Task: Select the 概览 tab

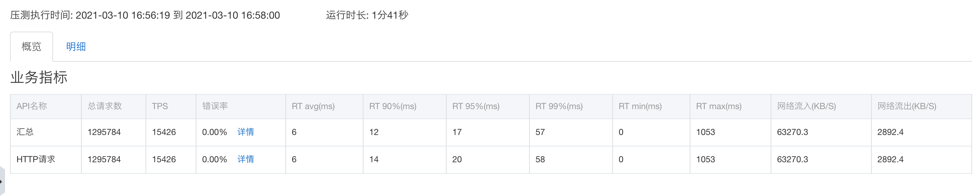Action: [x=31, y=47]
